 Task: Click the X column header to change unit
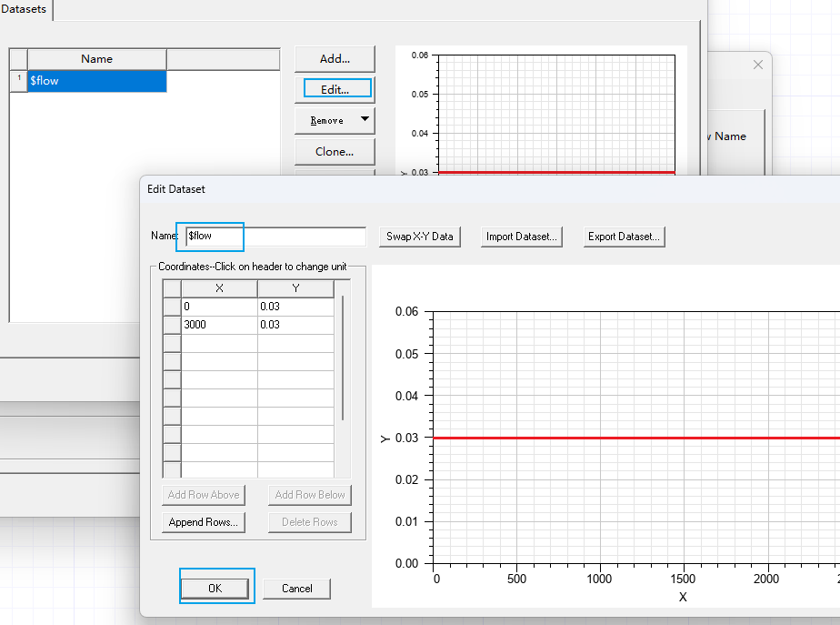click(x=219, y=288)
